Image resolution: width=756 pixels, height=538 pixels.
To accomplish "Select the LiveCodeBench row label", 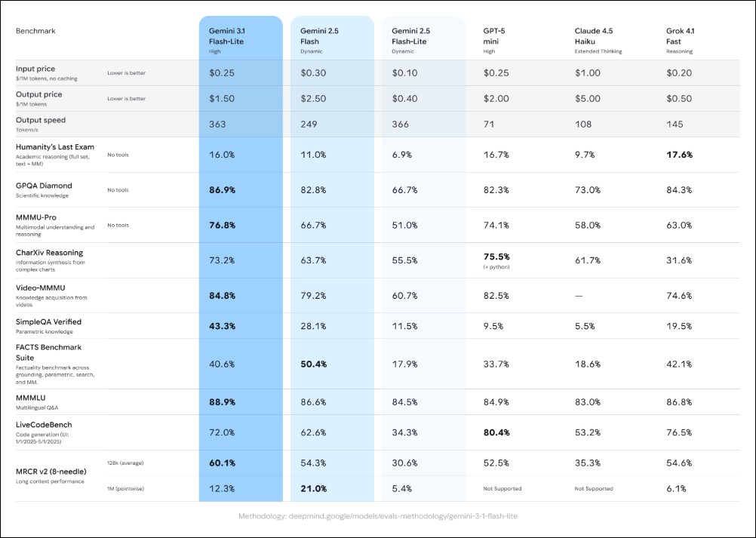I will click(x=45, y=425).
